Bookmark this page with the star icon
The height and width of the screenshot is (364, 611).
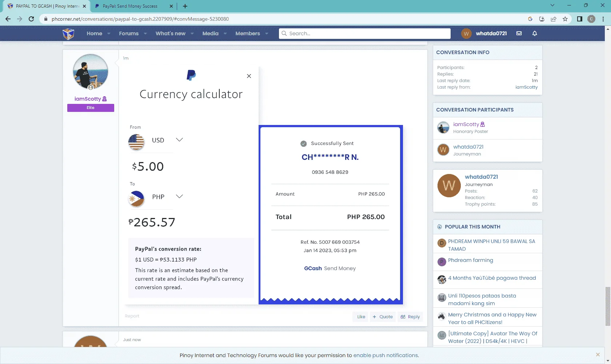[565, 19]
